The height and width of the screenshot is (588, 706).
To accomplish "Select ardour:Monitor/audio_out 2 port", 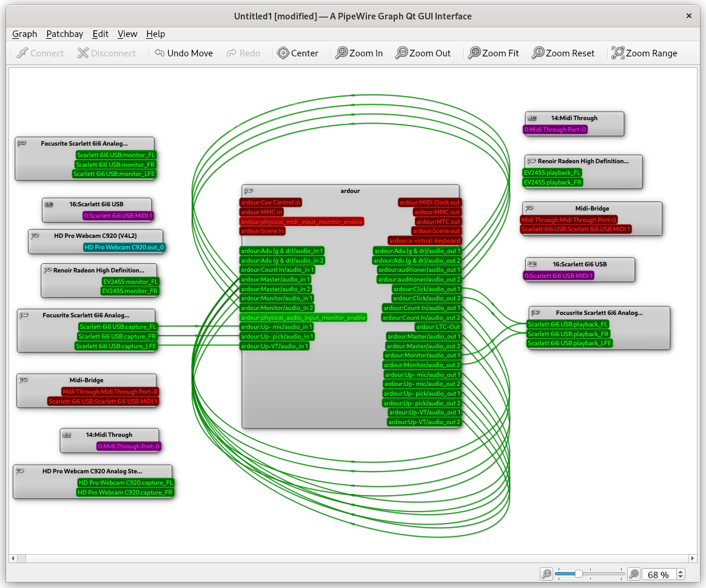I will tap(422, 365).
